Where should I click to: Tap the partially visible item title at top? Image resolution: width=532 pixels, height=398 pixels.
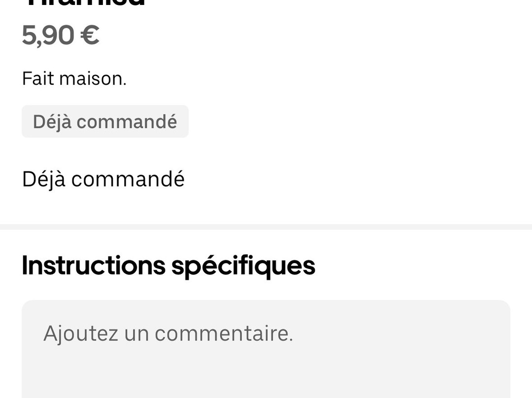pyautogui.click(x=84, y=3)
